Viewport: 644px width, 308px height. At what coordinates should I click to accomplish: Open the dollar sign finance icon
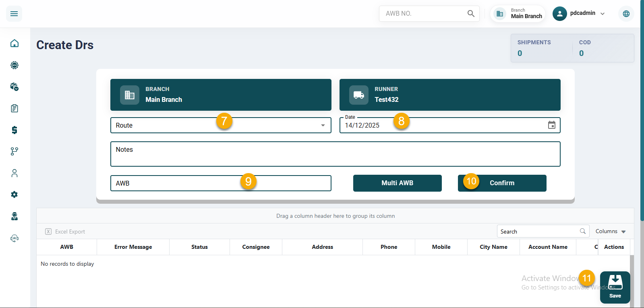pos(14,130)
